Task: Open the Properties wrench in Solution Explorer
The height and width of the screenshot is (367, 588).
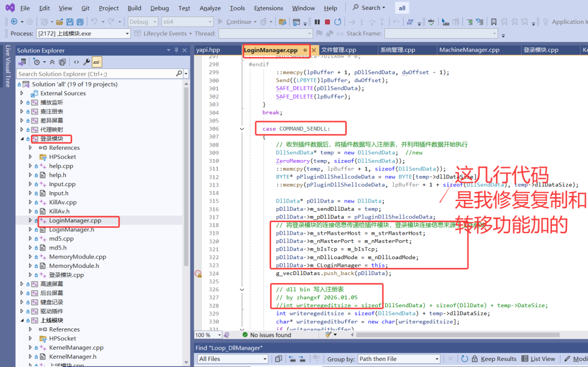Action: pyautogui.click(x=86, y=62)
